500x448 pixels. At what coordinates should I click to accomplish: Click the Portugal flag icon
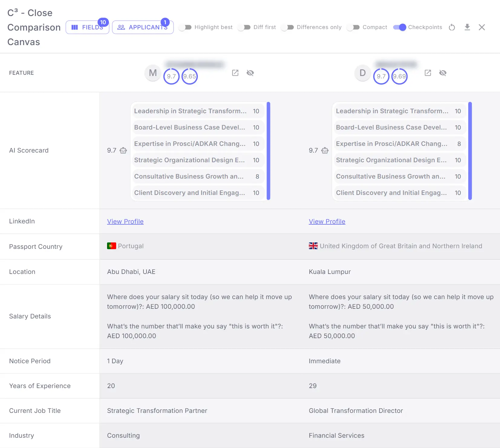(x=111, y=246)
